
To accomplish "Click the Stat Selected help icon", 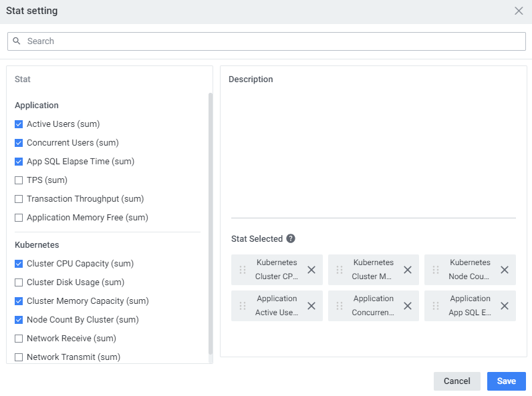I will (x=291, y=239).
